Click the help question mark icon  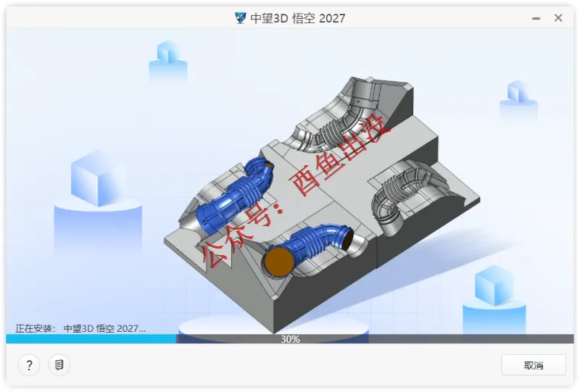(x=29, y=365)
